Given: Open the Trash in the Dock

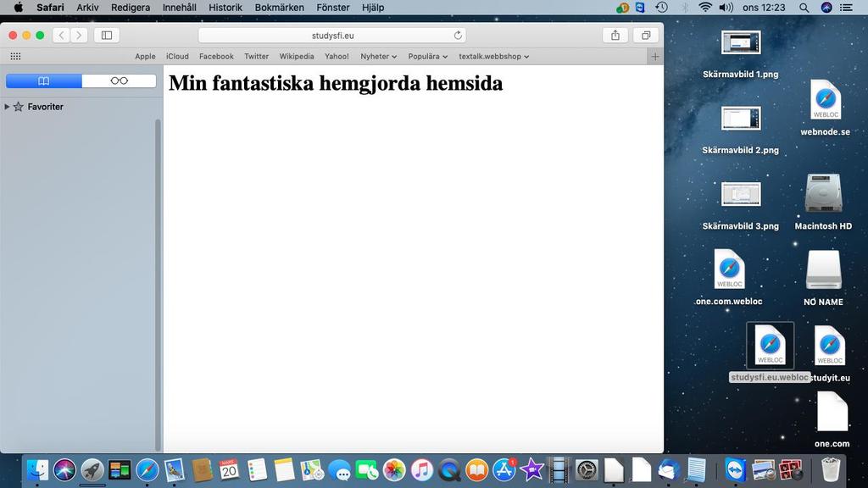Looking at the screenshot, I should pyautogui.click(x=831, y=470).
